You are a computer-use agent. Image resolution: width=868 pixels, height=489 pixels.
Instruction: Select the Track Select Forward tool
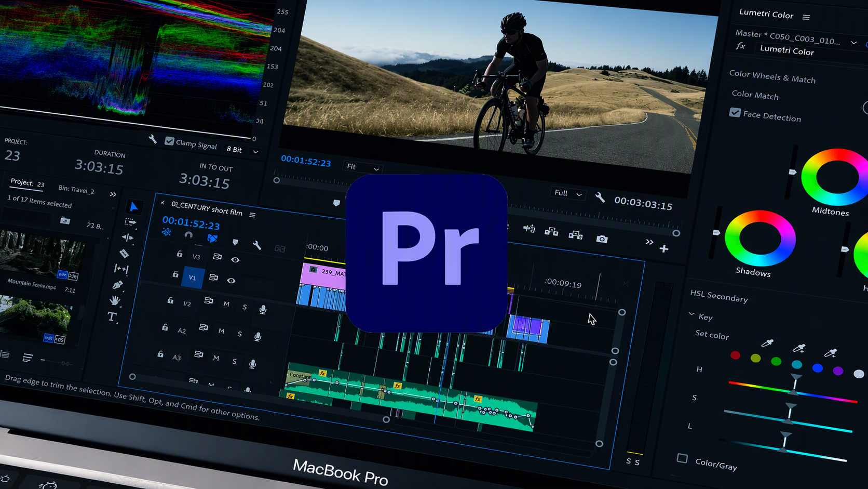tap(130, 222)
